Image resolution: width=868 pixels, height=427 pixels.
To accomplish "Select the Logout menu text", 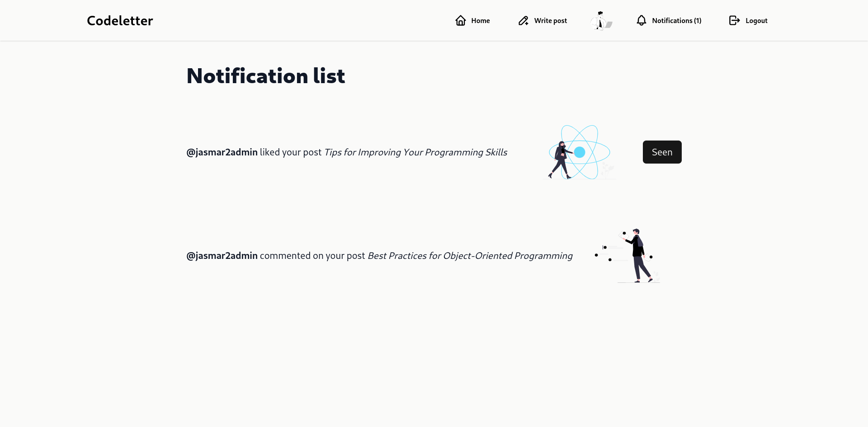I will pyautogui.click(x=756, y=21).
